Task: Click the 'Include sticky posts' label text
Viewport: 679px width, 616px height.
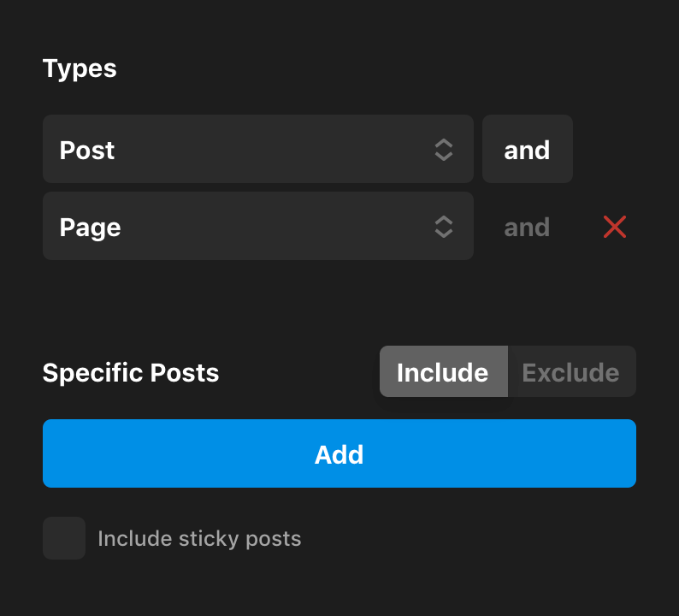Action: pyautogui.click(x=199, y=539)
